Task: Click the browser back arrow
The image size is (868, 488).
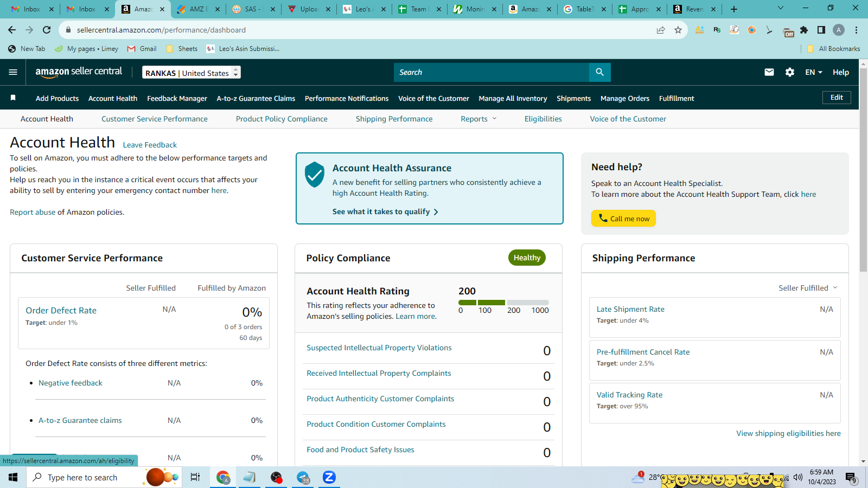Action: pos(12,30)
